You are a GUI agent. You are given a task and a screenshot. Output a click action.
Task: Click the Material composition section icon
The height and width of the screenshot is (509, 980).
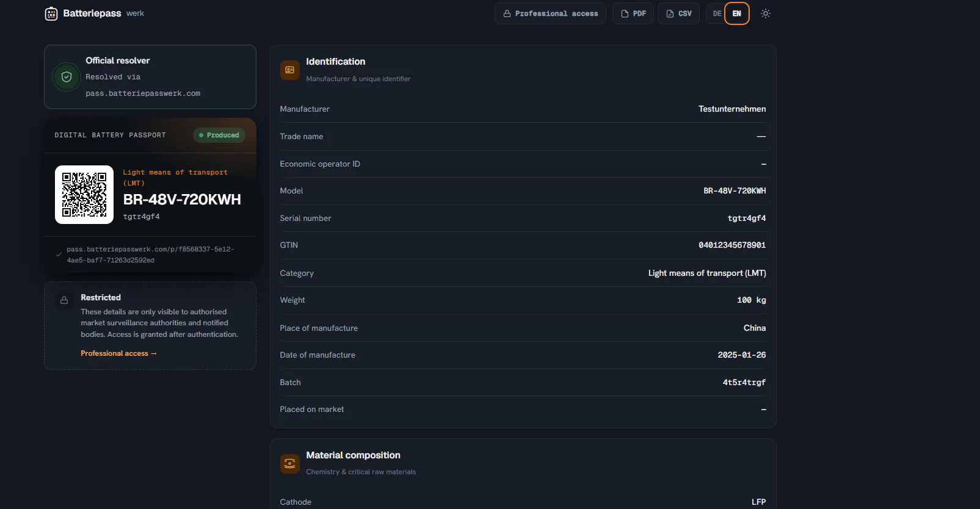290,464
